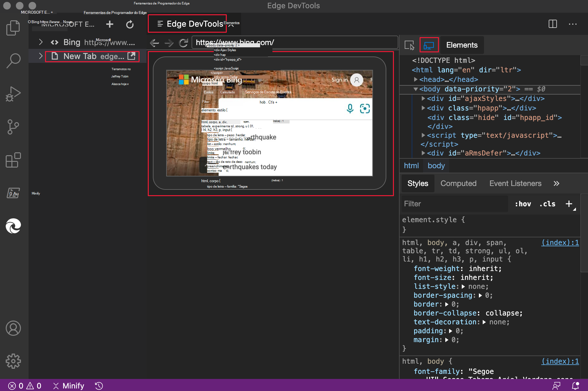Show more DevTools sidebar tabs chevron

(x=556, y=183)
